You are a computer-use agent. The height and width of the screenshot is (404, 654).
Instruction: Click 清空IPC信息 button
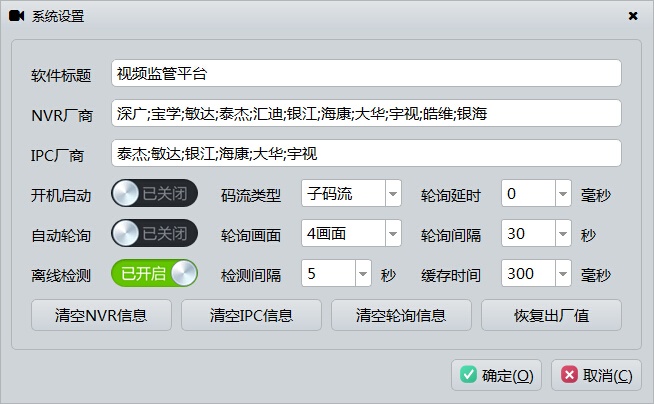(251, 315)
